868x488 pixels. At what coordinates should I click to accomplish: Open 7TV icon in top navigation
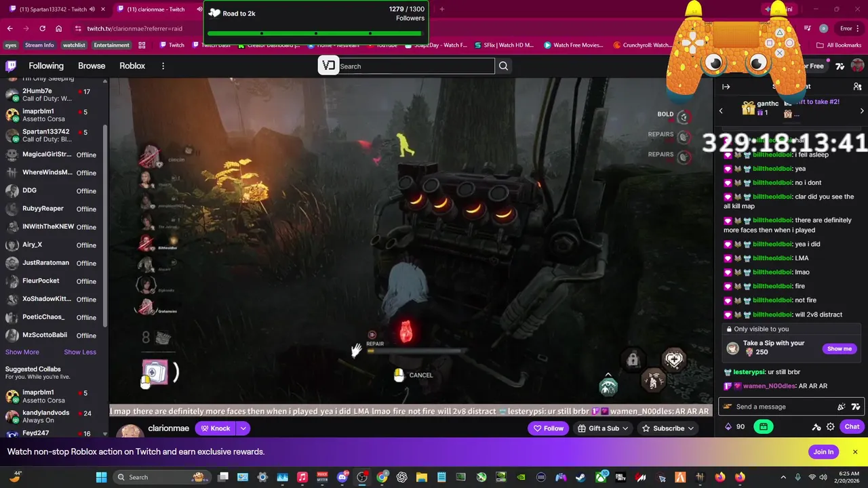[x=840, y=66]
